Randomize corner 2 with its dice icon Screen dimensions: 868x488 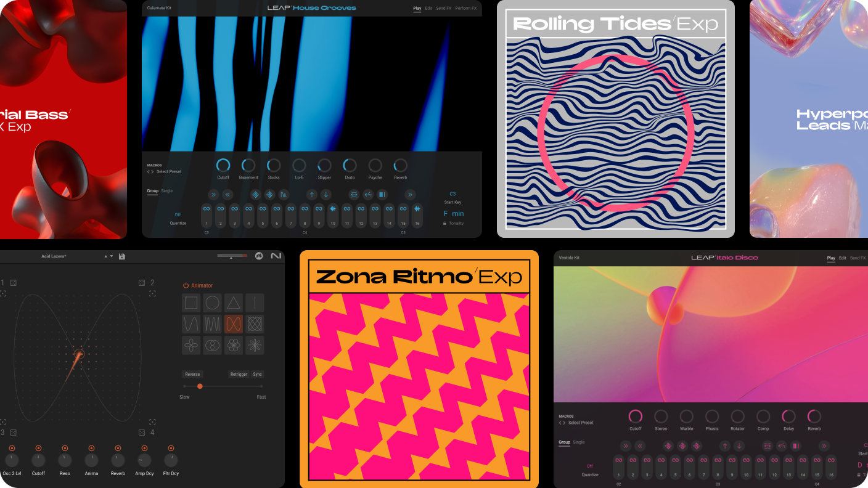click(x=142, y=283)
